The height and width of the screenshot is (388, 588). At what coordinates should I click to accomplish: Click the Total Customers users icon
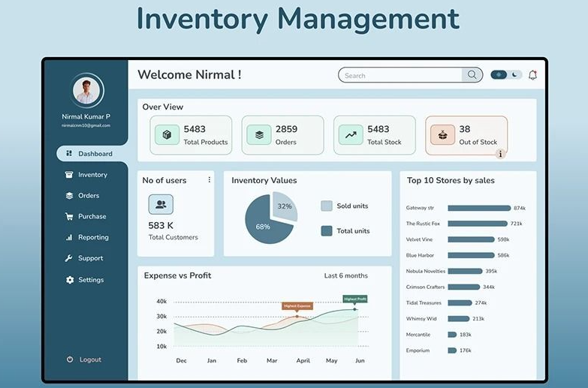(x=161, y=204)
